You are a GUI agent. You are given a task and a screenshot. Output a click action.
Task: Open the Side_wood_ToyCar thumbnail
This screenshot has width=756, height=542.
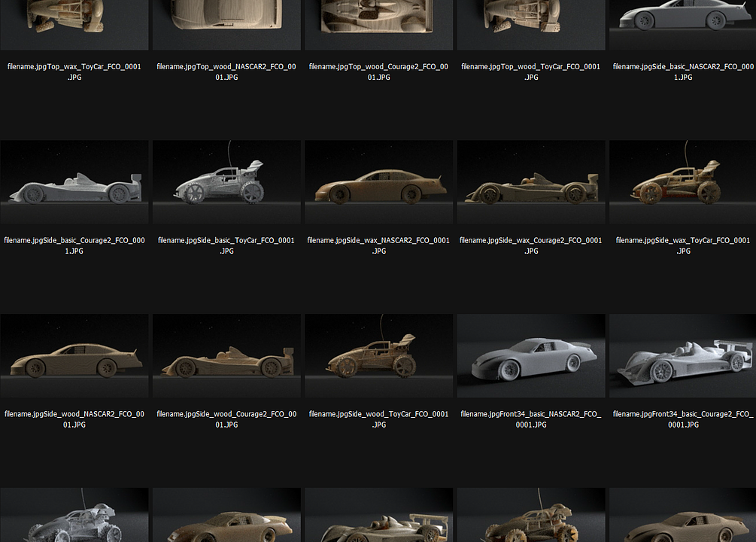click(x=378, y=355)
